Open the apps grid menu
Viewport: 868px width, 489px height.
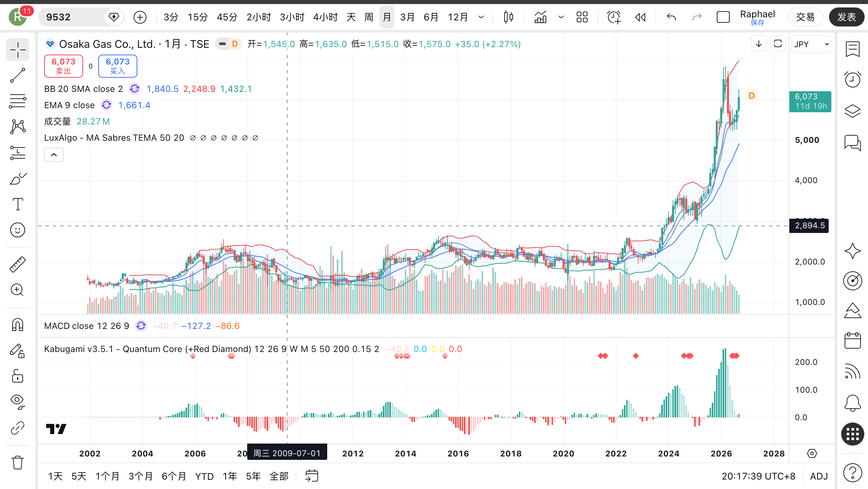852,434
